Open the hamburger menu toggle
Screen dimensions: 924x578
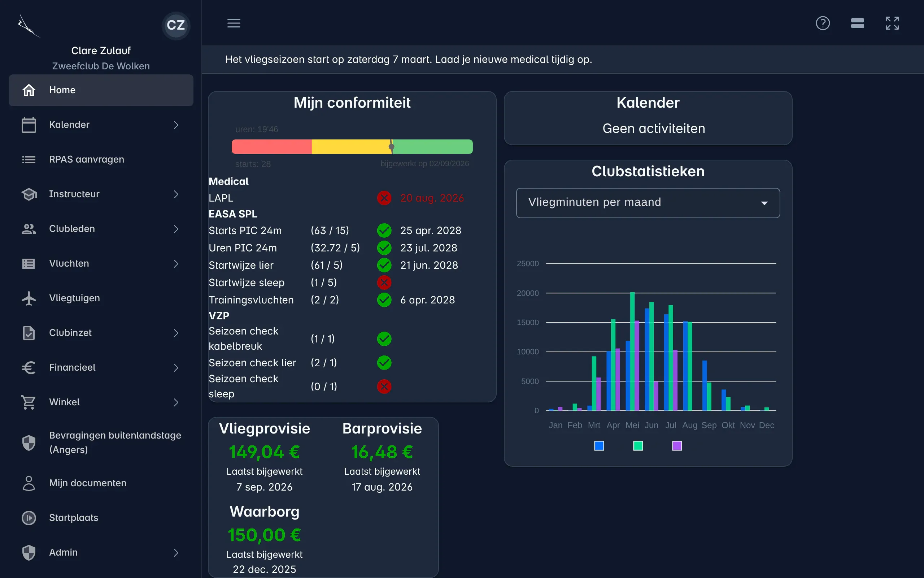(x=234, y=23)
